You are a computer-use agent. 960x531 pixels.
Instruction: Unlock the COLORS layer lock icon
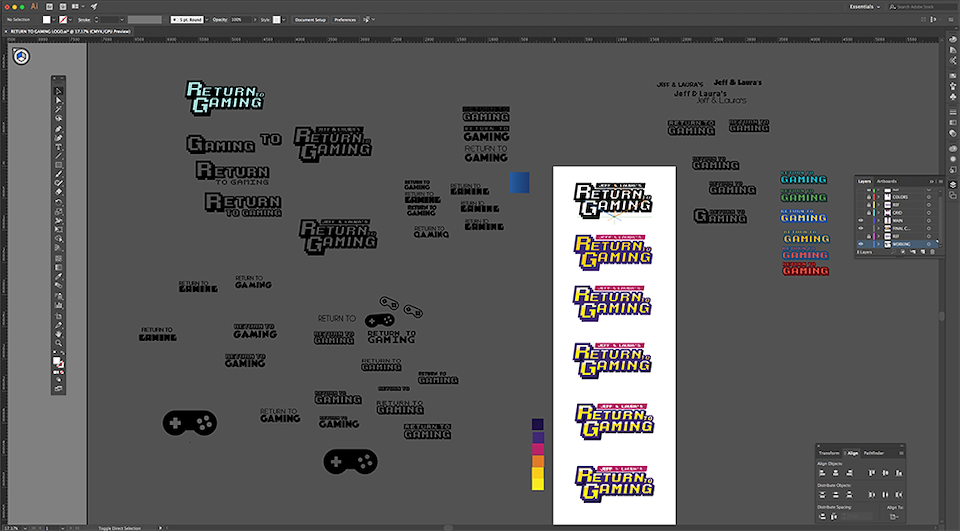pyautogui.click(x=867, y=196)
